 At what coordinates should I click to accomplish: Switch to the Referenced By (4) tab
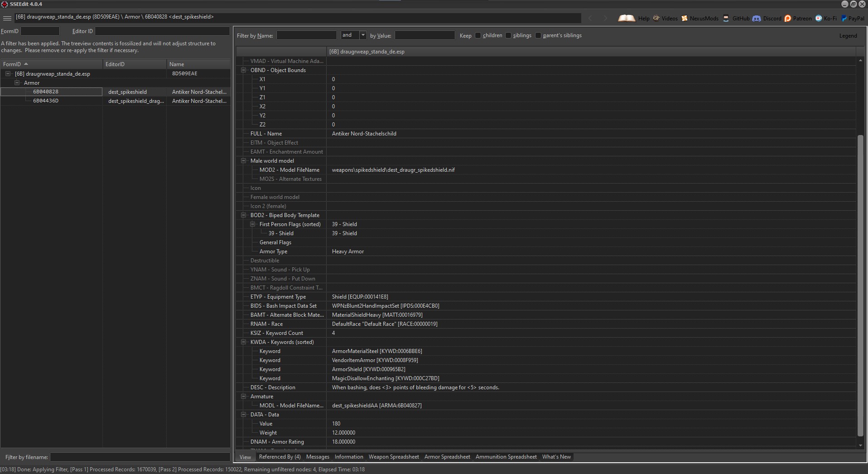tap(280, 457)
